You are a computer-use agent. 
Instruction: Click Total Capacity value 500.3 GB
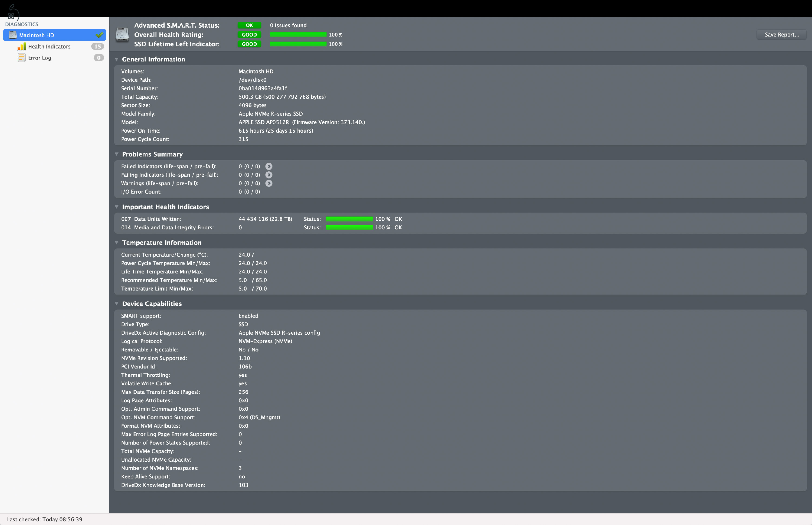click(282, 97)
